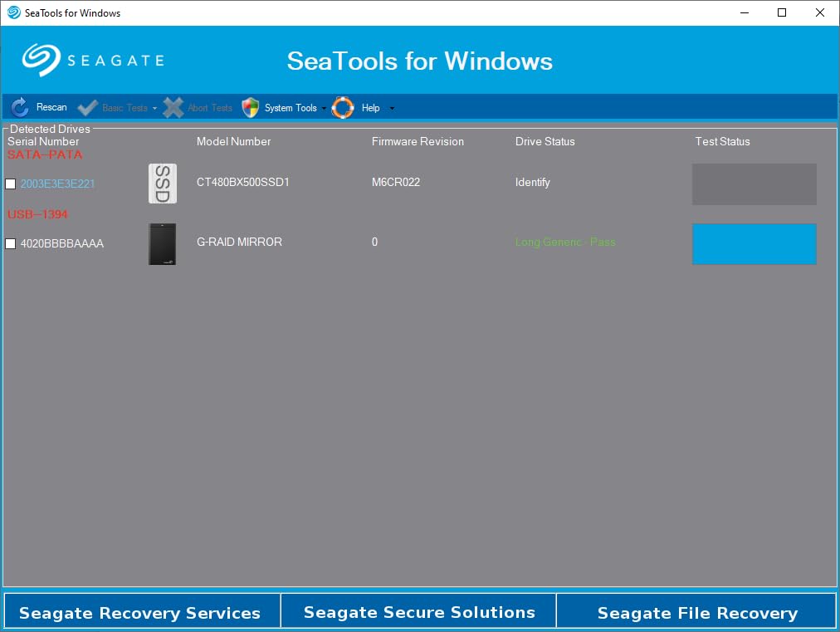Image resolution: width=840 pixels, height=632 pixels.
Task: Select serial number 2003E3E3E221
Action: coord(57,184)
